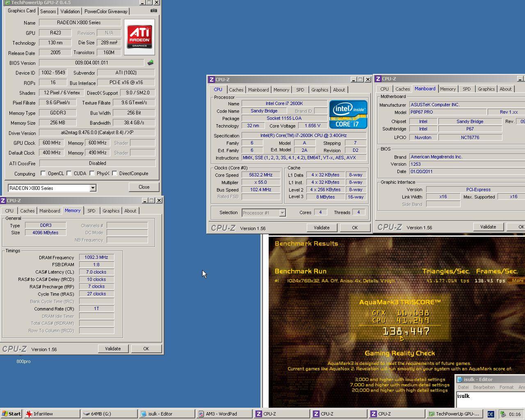Select the SPD tab in CPU-Z CPU window
This screenshot has height=420, width=525.
pyautogui.click(x=300, y=90)
